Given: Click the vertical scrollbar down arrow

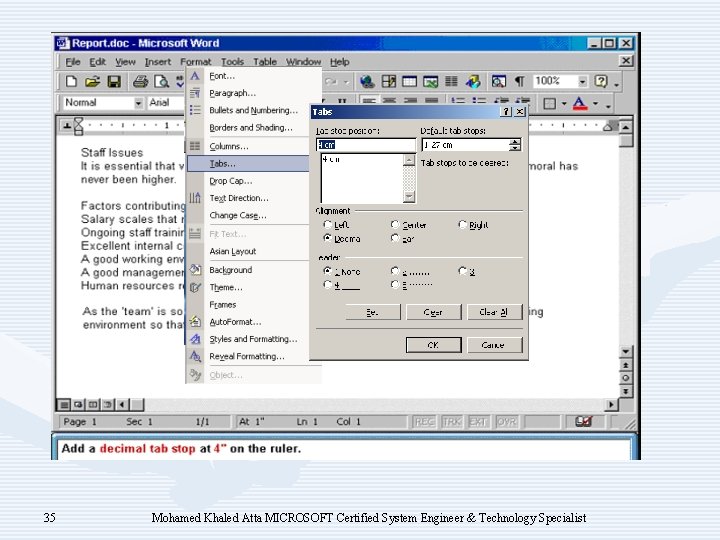Looking at the screenshot, I should 625,352.
